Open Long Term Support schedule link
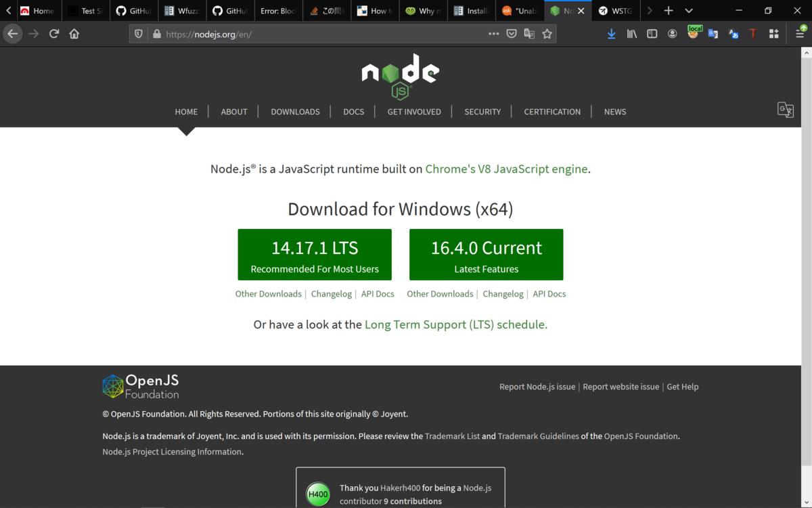The height and width of the screenshot is (508, 812). 456,324
